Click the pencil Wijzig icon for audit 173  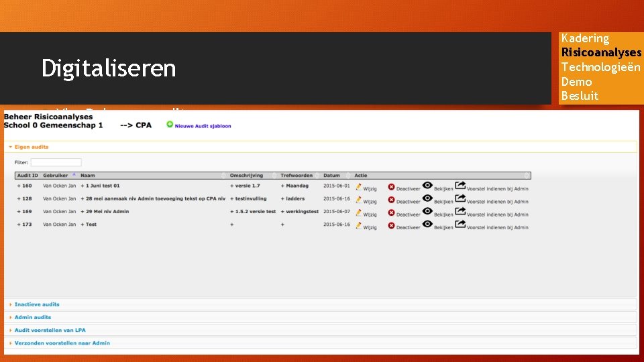358,226
